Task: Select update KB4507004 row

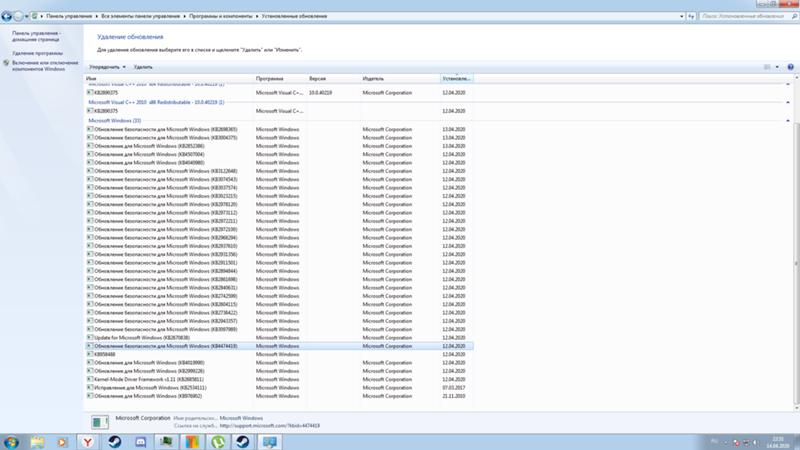Action: click(x=279, y=155)
